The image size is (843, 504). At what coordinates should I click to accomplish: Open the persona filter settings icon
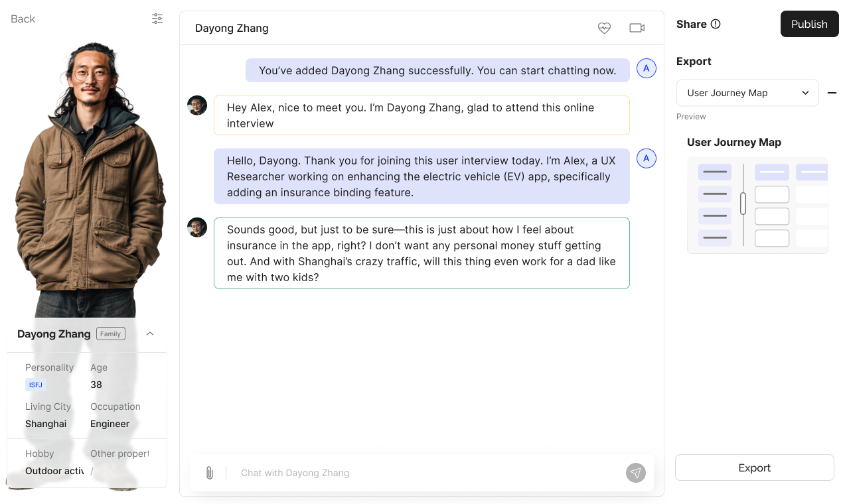click(x=157, y=19)
